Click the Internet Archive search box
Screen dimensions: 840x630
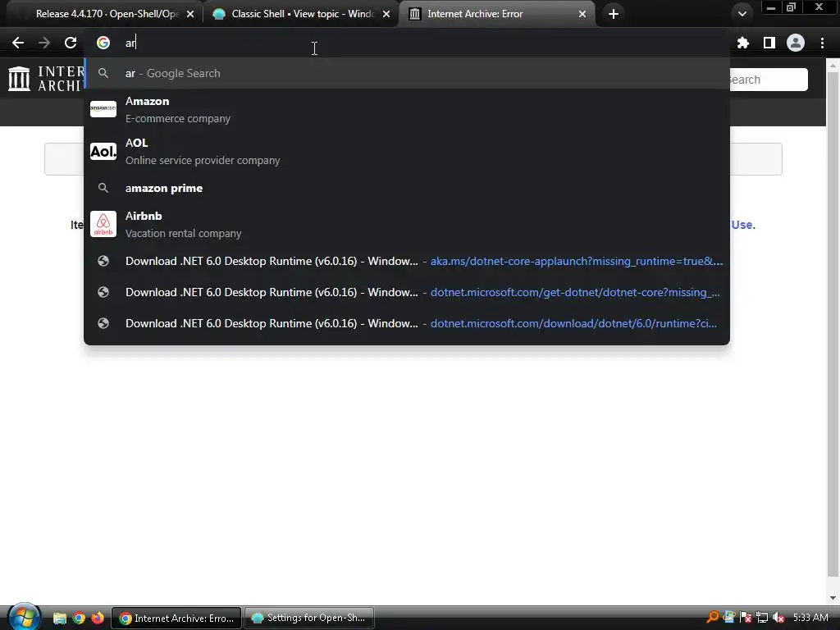(x=768, y=80)
